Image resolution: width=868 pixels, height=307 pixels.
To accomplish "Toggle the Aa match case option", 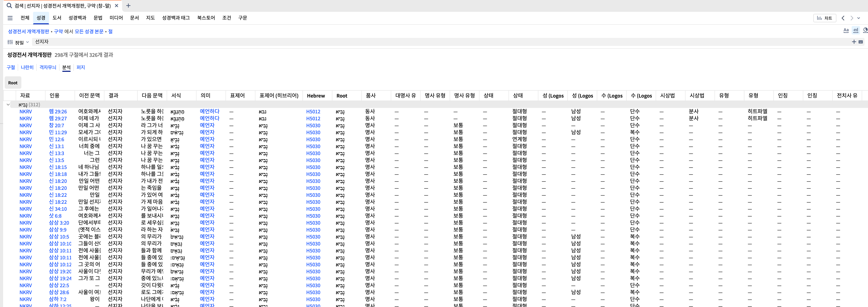I will coord(846,30).
